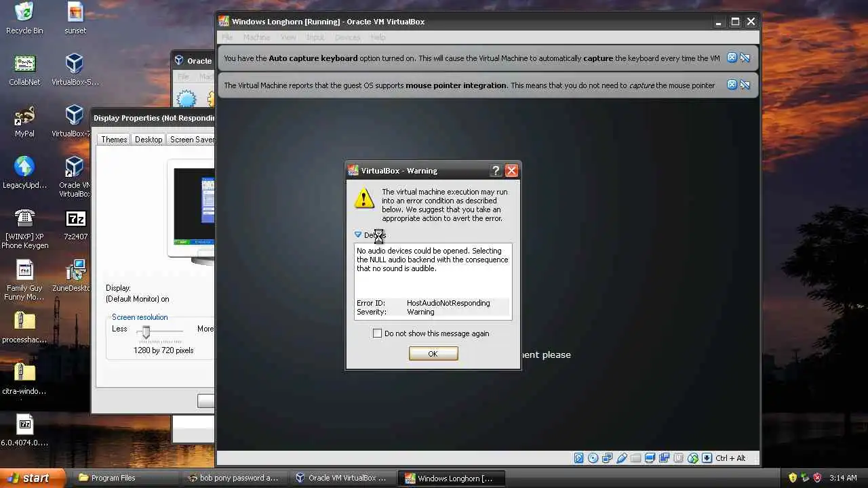The image size is (868, 488).
Task: Click the shared folders indicator in VM status bar
Action: 635,458
